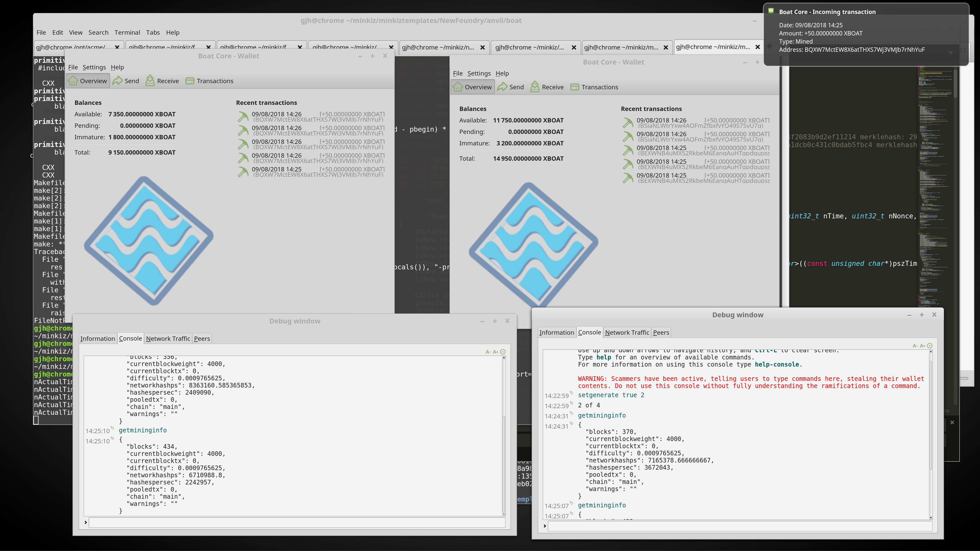980x551 pixels.
Task: Click top 14:26 BSiaNLWtr transaction in right wallet
Action: [x=696, y=123]
